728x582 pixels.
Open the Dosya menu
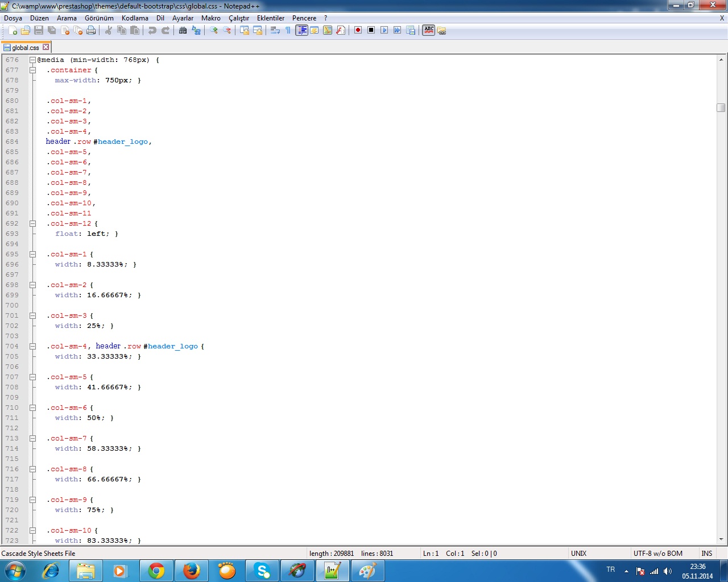coord(13,18)
